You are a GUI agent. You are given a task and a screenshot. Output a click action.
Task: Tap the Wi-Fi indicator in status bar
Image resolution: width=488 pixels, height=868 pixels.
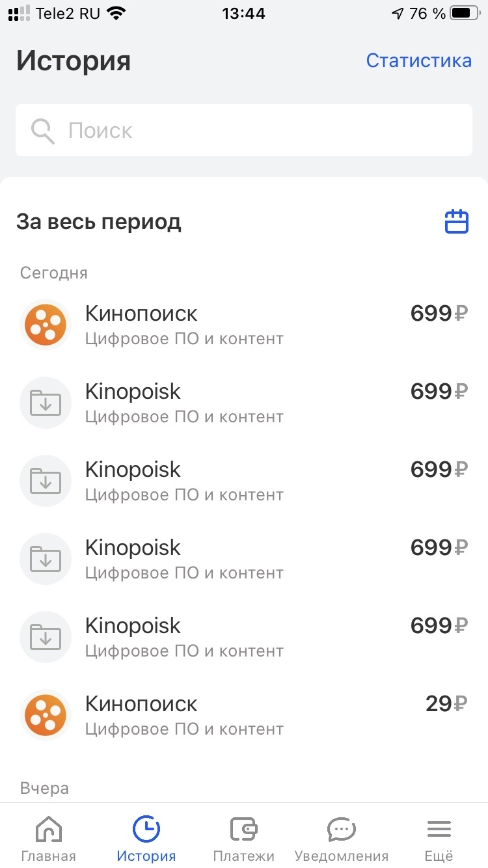pos(116,13)
